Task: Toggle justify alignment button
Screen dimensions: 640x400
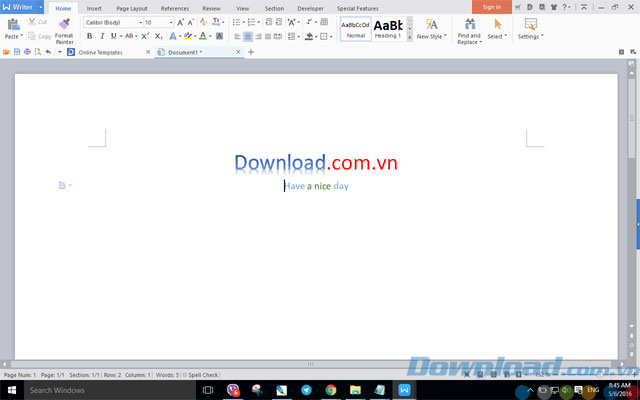Action: pos(268,36)
